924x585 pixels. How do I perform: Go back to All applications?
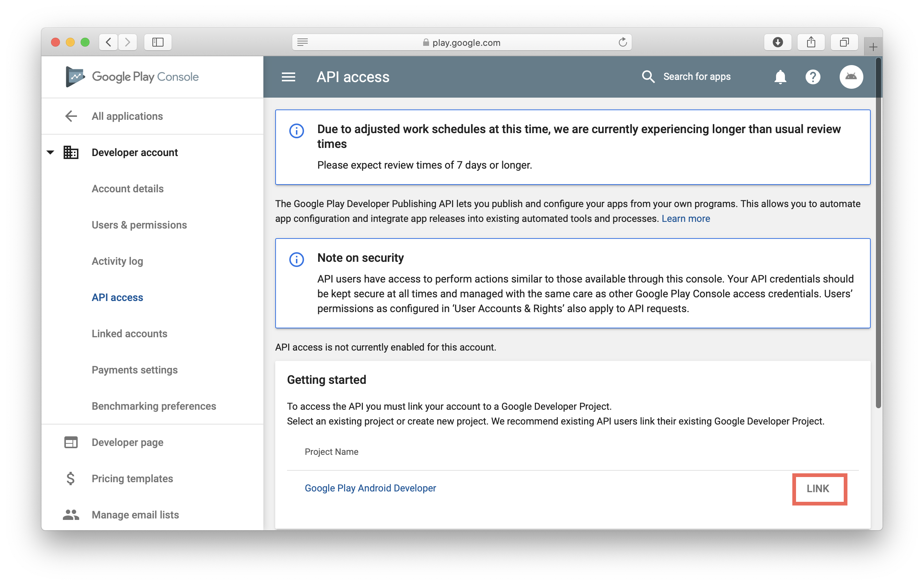(127, 116)
